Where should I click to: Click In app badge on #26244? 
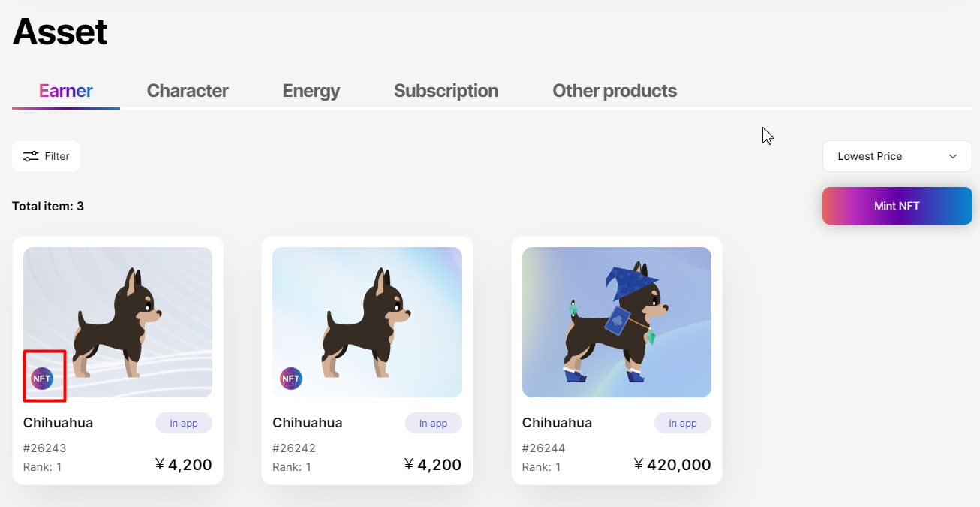pyautogui.click(x=682, y=423)
